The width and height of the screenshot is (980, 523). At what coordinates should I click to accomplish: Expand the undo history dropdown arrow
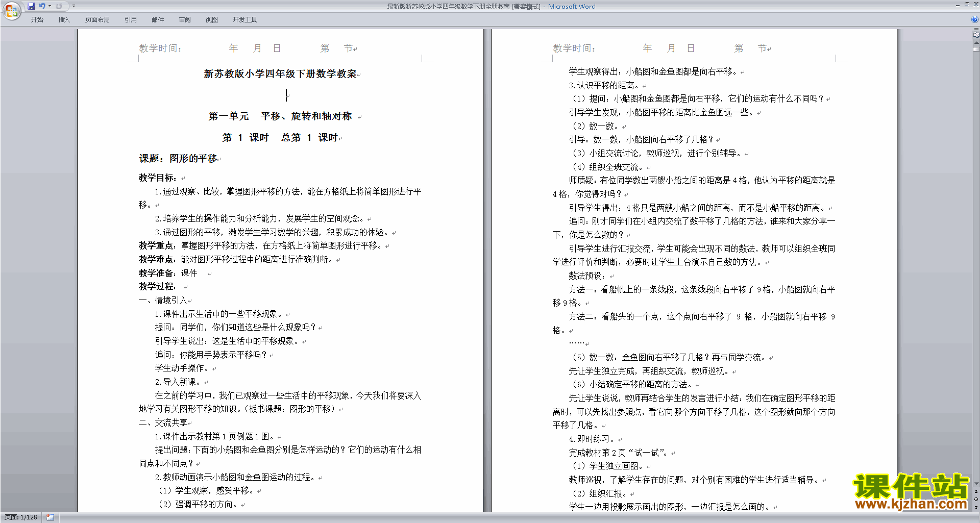[x=50, y=6]
